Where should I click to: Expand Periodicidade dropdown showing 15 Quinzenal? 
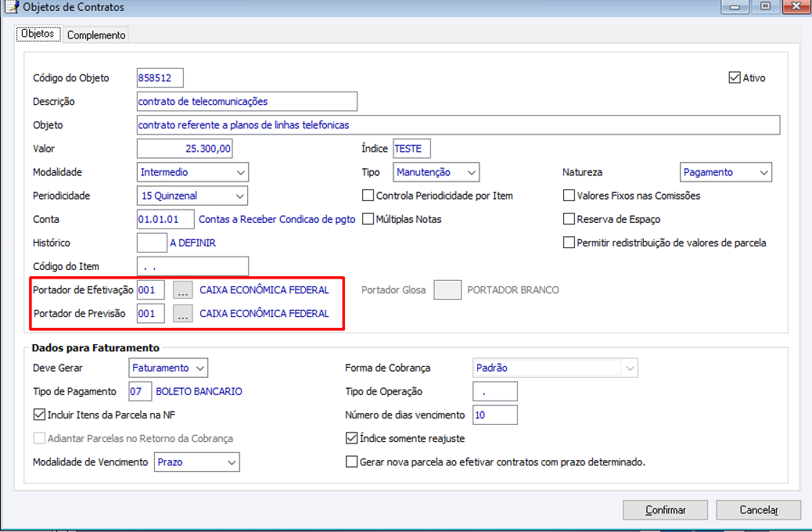192,196
